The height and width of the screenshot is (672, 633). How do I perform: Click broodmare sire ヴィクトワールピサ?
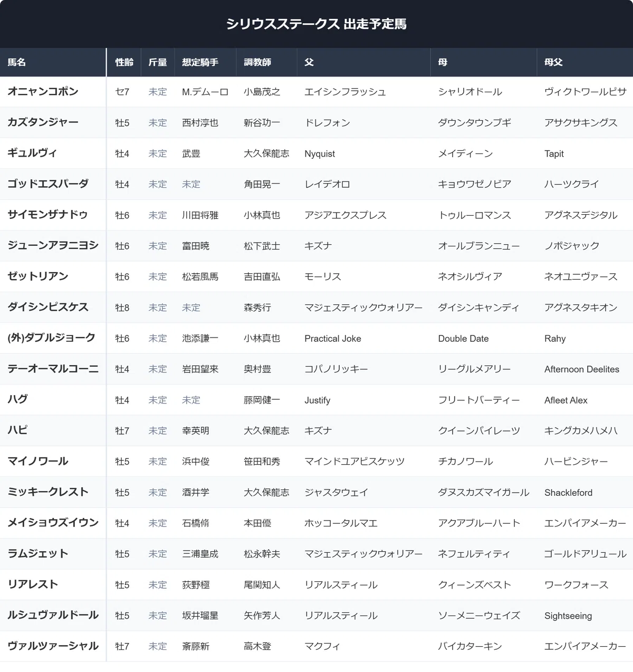point(586,92)
